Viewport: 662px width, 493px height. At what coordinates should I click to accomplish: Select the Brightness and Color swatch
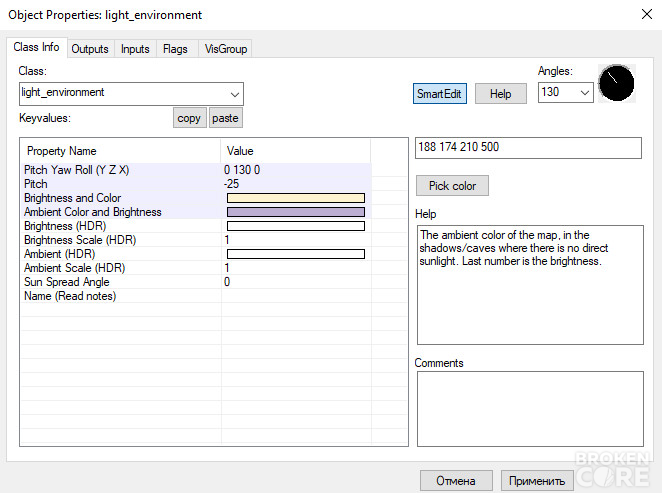click(x=296, y=198)
